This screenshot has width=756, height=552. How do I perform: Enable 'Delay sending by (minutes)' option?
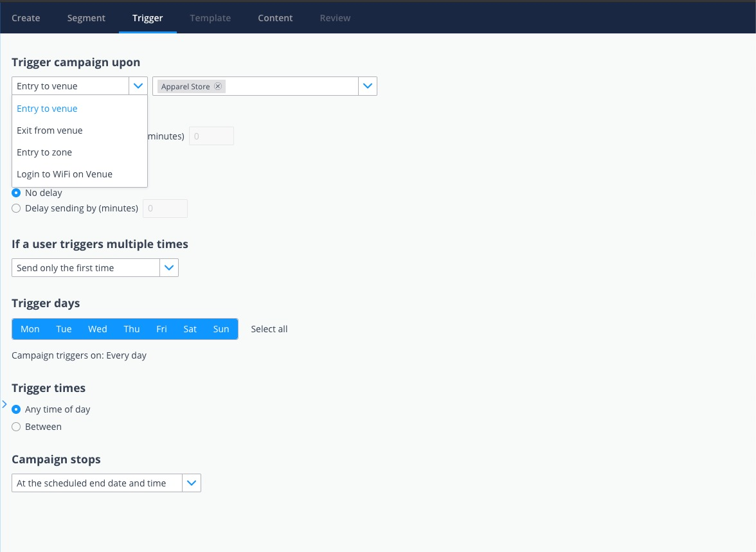pyautogui.click(x=15, y=208)
